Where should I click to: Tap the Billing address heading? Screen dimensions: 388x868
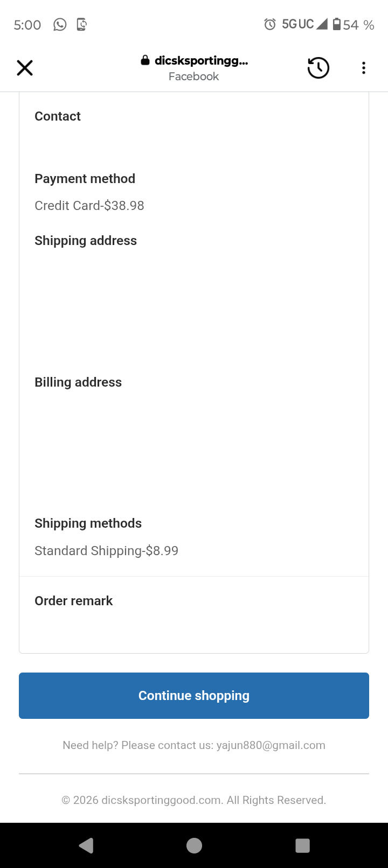78,382
